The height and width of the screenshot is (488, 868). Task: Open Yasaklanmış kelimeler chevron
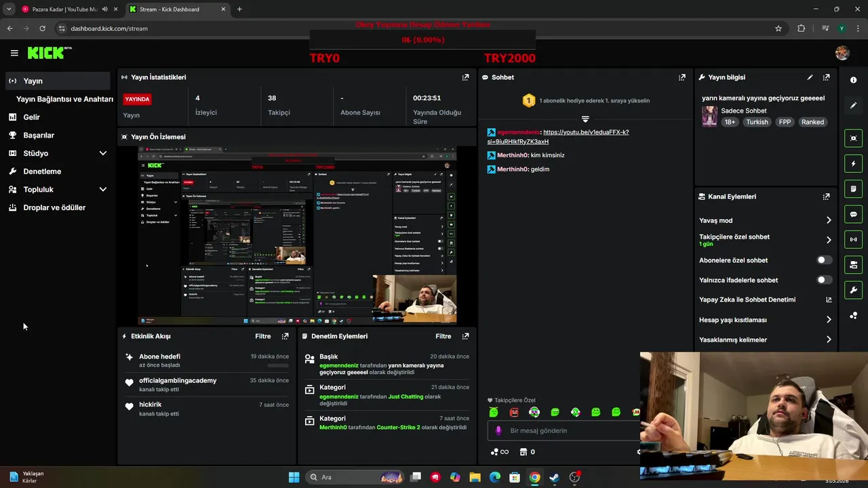(829, 340)
